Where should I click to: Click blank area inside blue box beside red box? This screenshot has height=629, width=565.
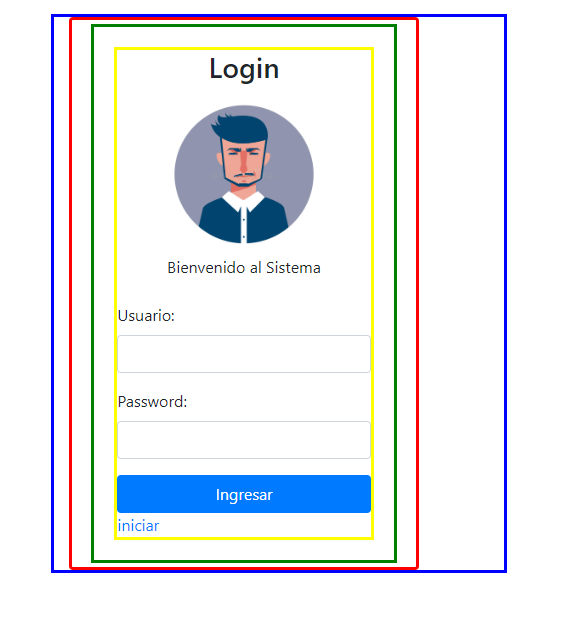[x=461, y=293]
